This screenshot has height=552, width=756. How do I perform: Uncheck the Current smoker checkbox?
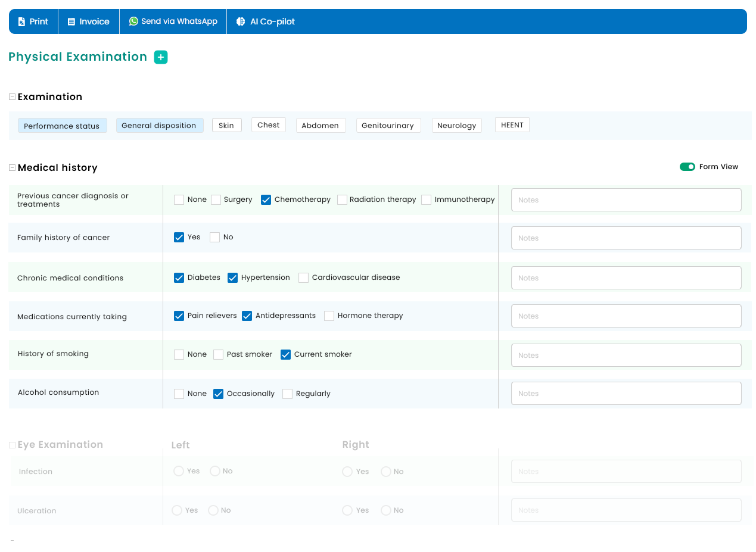[x=285, y=354]
